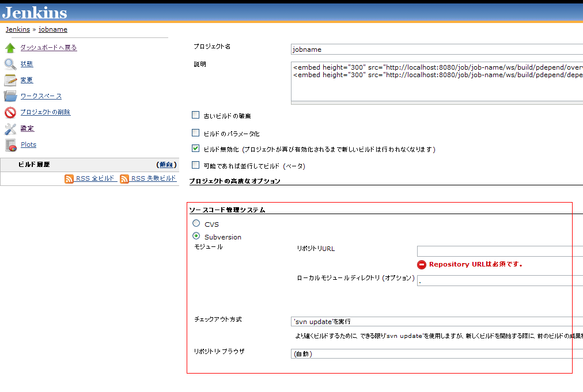This screenshot has width=583, height=392.
Task: Click the Repository URLは必須です error text
Action: [x=476, y=265]
